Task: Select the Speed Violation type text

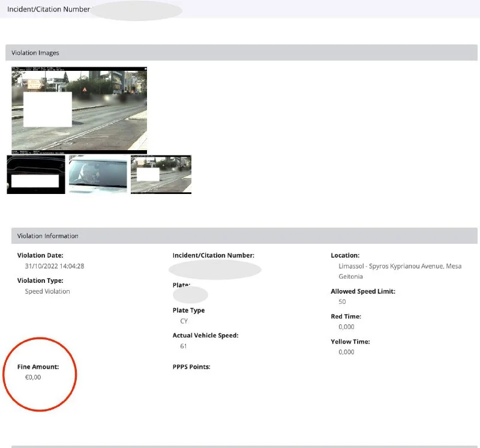Action: point(47,291)
